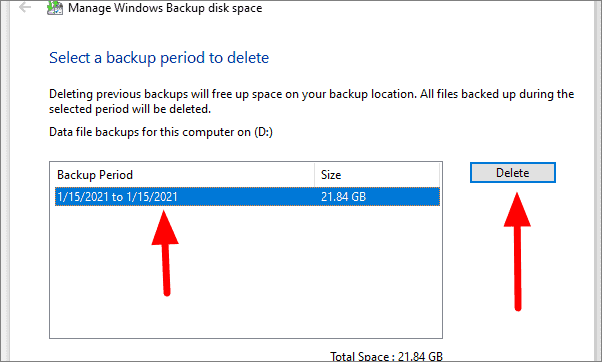The image size is (602, 362).
Task: Sort by the Backup Period column header
Action: click(x=182, y=175)
